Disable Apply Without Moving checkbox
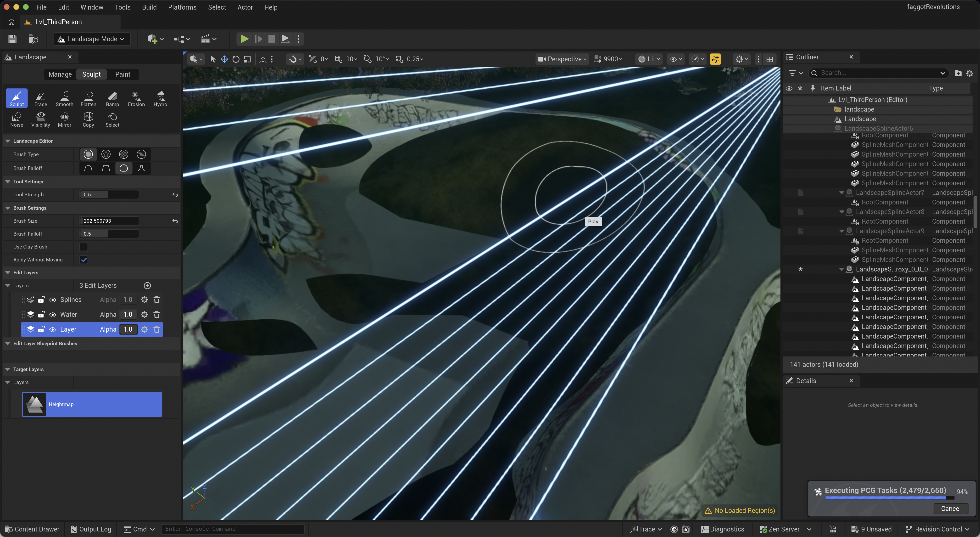The width and height of the screenshot is (980, 537). click(84, 260)
